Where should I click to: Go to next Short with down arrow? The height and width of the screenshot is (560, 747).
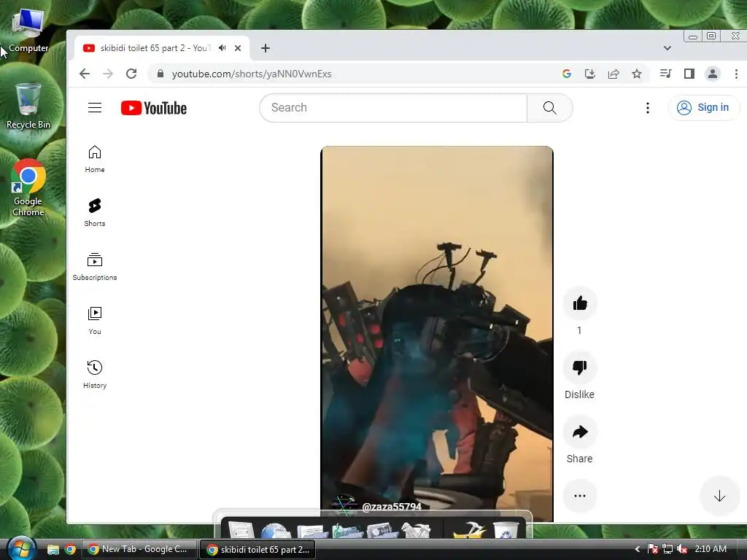pyautogui.click(x=719, y=496)
